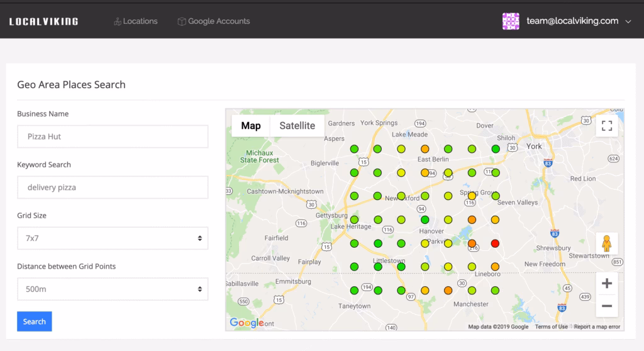644x351 pixels.
Task: Click the Google Accounts cube icon
Action: (182, 21)
